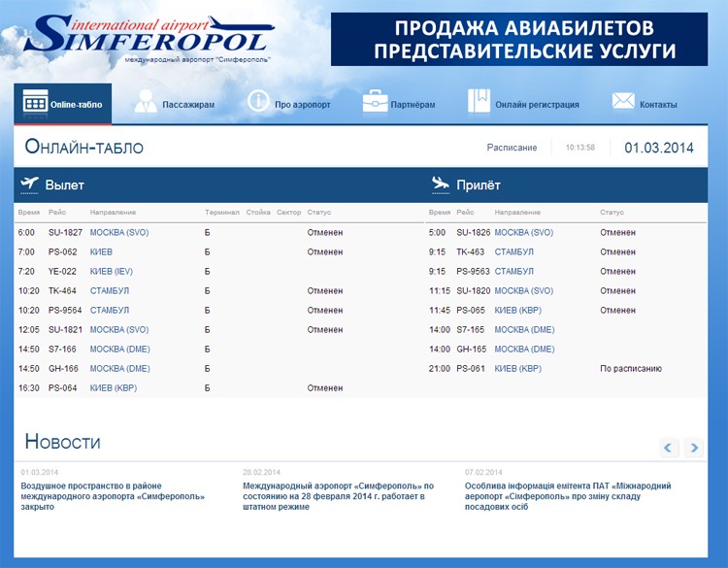The image size is (728, 568).
Task: Click the Про аэропорт info icon
Action: pyautogui.click(x=258, y=101)
